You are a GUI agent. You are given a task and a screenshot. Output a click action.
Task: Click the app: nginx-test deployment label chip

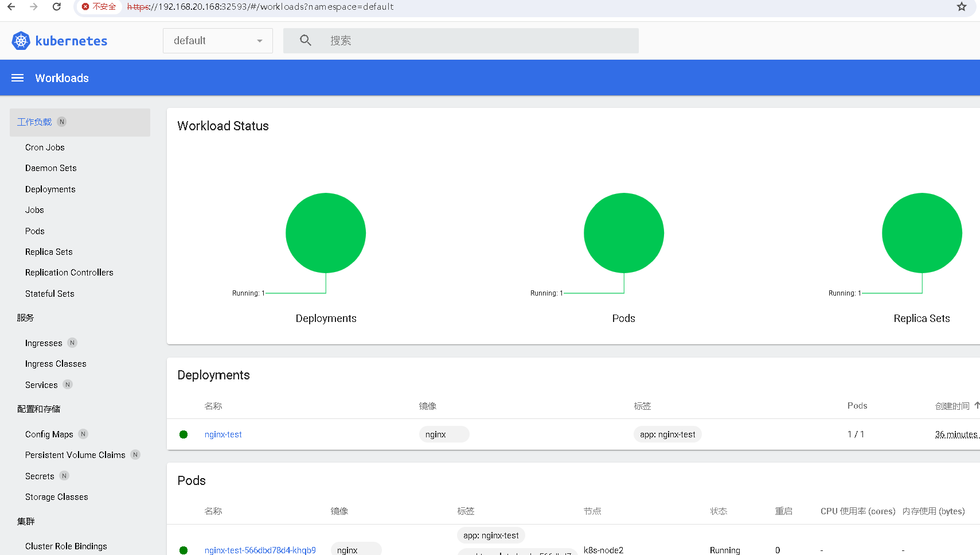pos(667,434)
